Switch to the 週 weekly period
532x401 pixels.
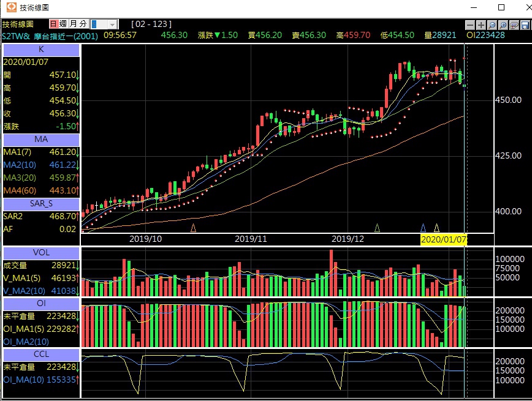[x=63, y=24]
